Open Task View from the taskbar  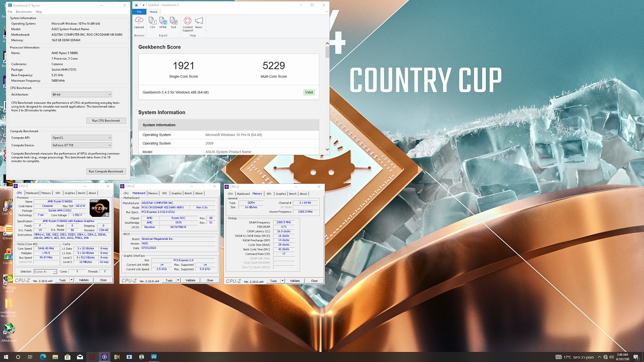point(30,357)
